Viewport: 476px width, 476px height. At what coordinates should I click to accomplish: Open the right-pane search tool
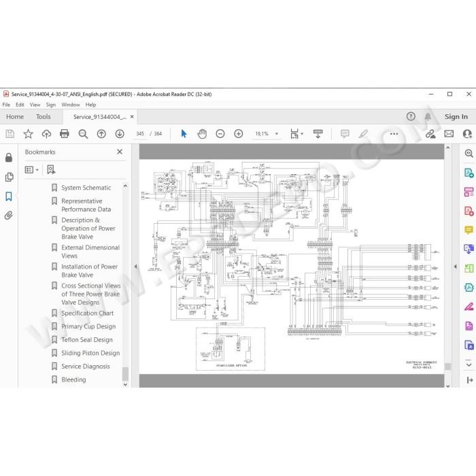click(469, 153)
